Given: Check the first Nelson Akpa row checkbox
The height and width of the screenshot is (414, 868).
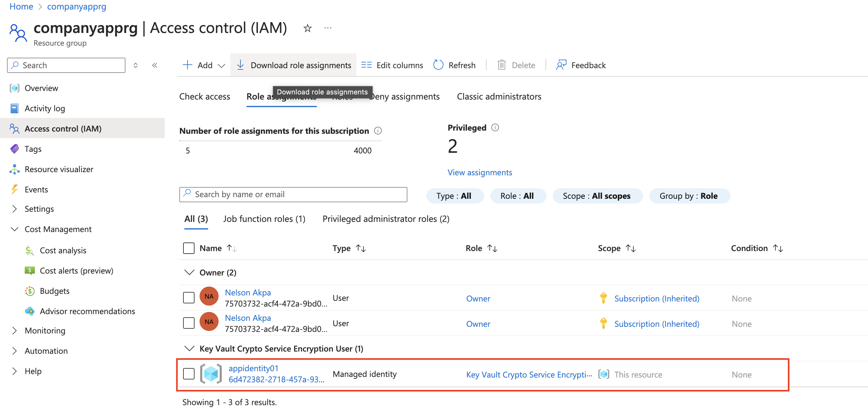Looking at the screenshot, I should pos(189,298).
